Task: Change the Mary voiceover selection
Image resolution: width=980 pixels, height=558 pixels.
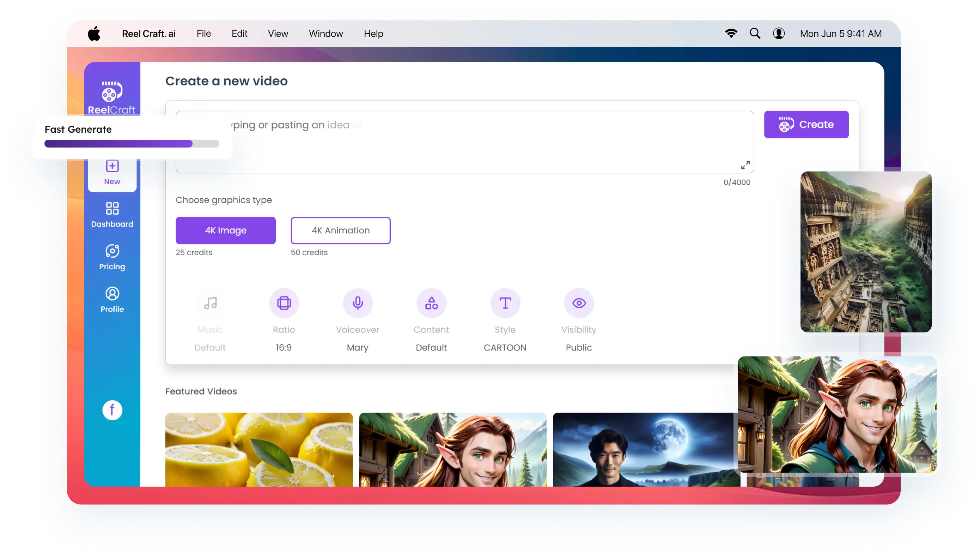Action: point(358,347)
